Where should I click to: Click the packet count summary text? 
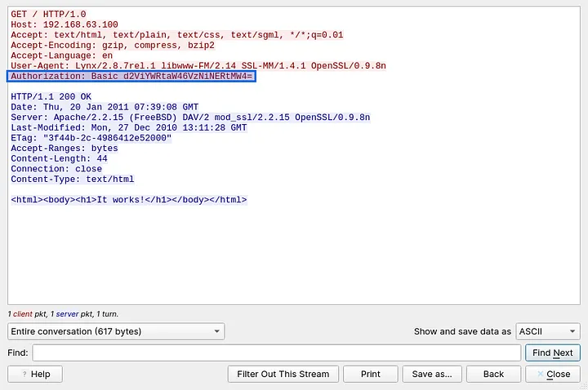tap(63, 314)
